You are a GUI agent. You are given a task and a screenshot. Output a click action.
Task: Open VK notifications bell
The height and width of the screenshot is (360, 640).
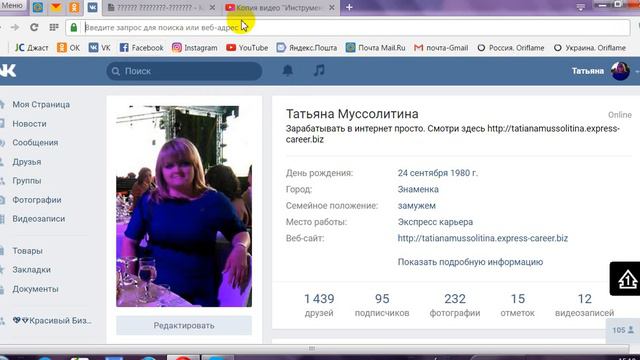288,71
